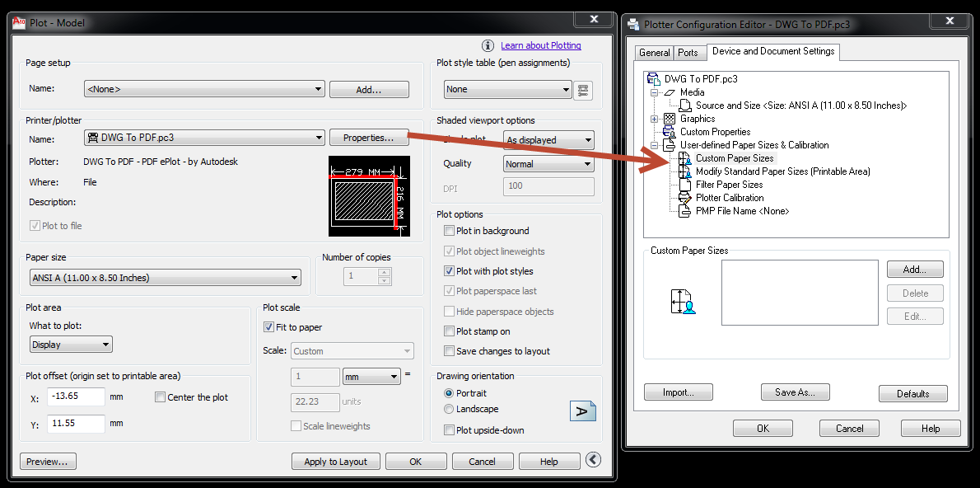
Task: Open the Plot style table dropdown
Action: [507, 90]
